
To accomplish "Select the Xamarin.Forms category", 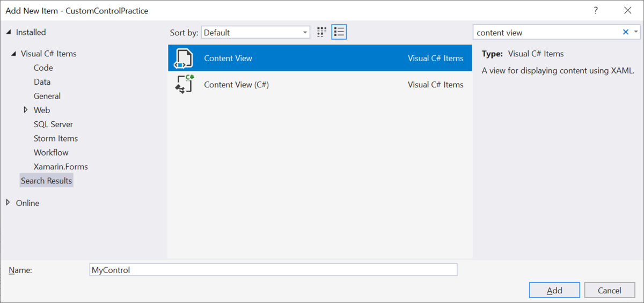I will click(x=61, y=166).
